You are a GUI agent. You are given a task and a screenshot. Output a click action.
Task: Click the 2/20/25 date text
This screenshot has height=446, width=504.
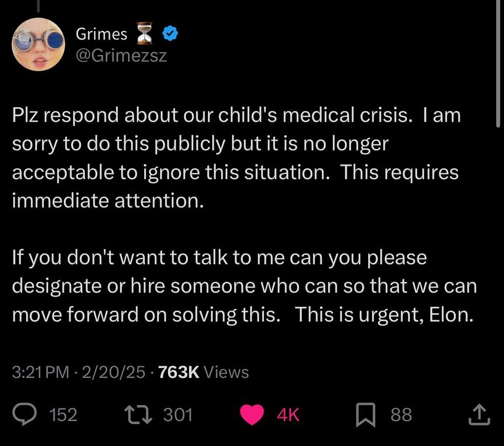[114, 372]
